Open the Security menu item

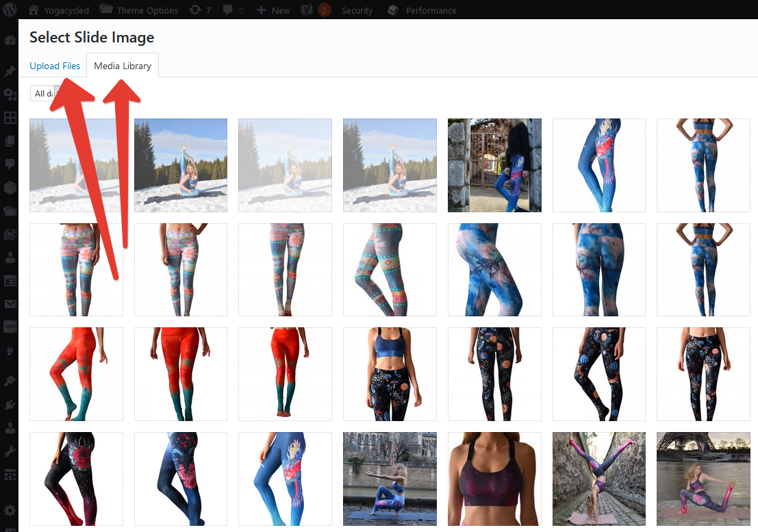[357, 10]
